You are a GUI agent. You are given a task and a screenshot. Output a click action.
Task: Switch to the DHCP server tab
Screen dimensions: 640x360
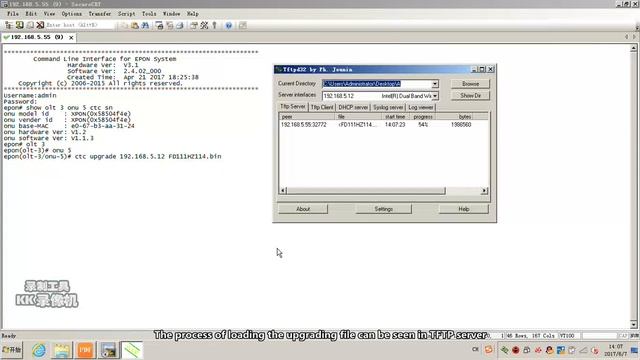(x=353, y=107)
